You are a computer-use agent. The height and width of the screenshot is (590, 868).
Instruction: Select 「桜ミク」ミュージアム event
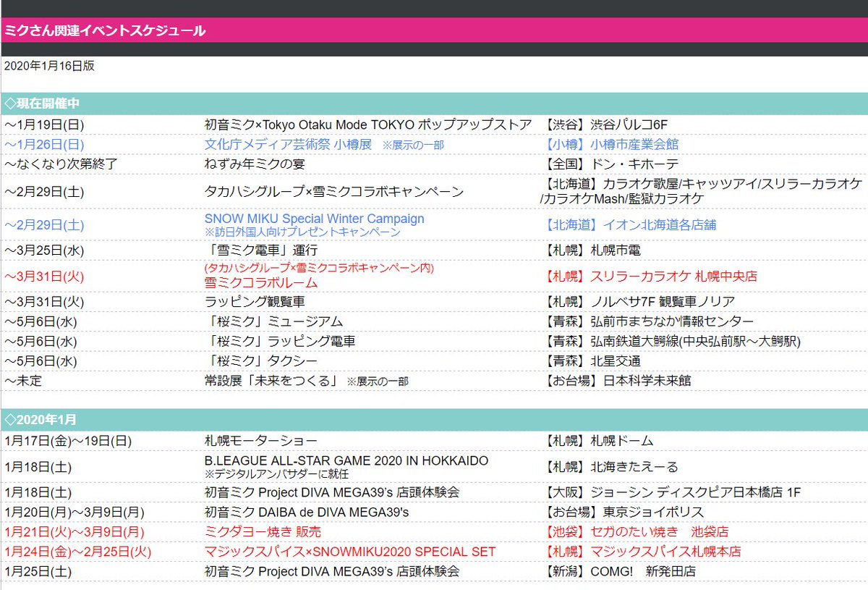pos(273,321)
